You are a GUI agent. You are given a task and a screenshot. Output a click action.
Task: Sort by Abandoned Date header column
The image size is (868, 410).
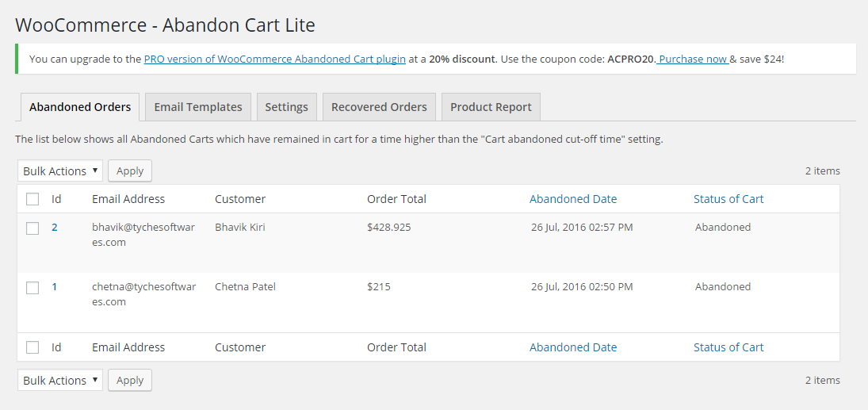572,199
